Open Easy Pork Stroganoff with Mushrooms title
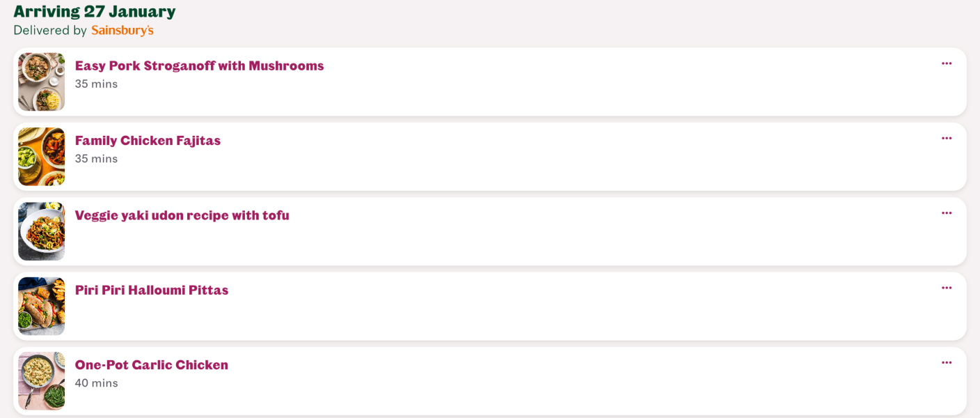 click(x=199, y=66)
